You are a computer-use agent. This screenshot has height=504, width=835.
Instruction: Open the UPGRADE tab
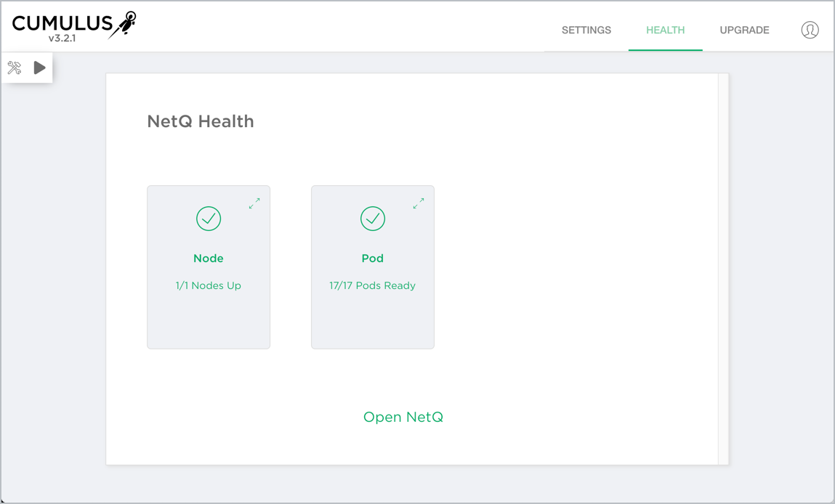pyautogui.click(x=744, y=30)
